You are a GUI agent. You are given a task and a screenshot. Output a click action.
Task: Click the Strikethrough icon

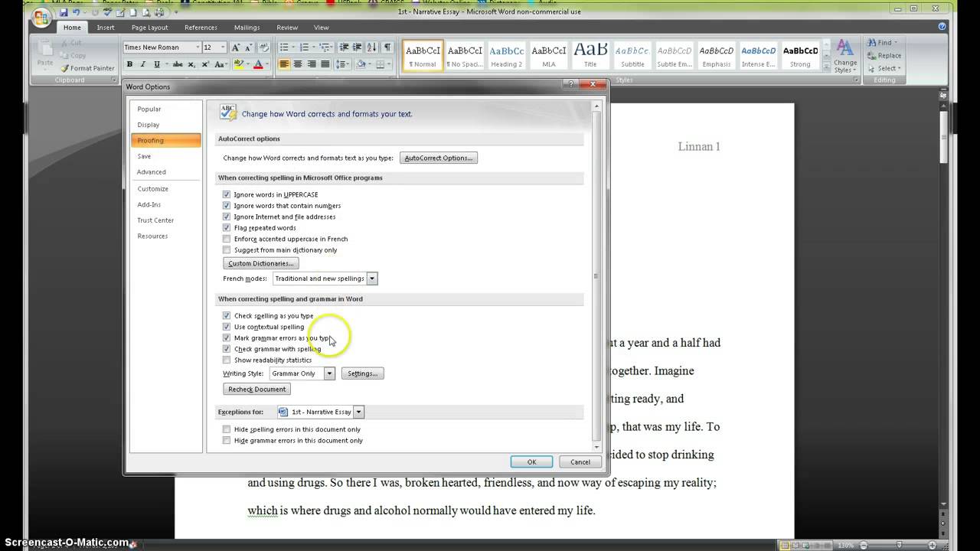(178, 64)
